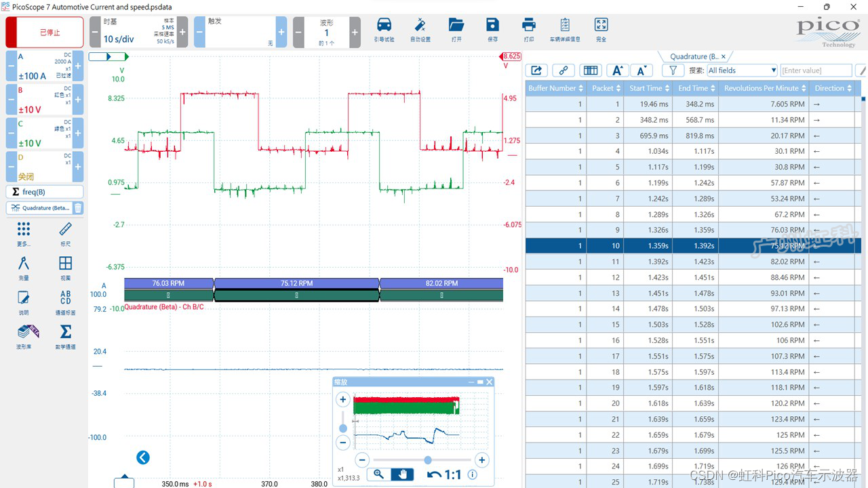Open the Views layout icon
The height and width of the screenshot is (488, 868).
pos(66,263)
